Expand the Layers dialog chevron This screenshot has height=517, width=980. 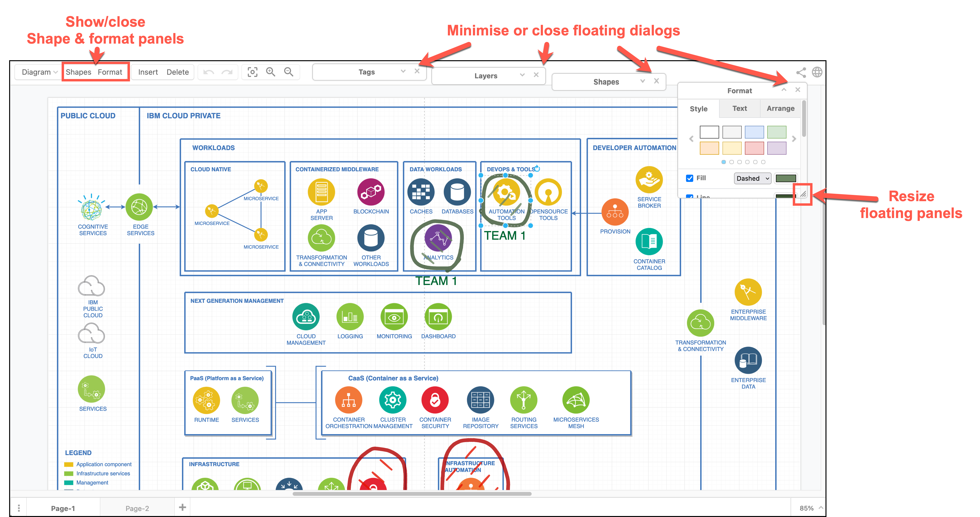[522, 75]
